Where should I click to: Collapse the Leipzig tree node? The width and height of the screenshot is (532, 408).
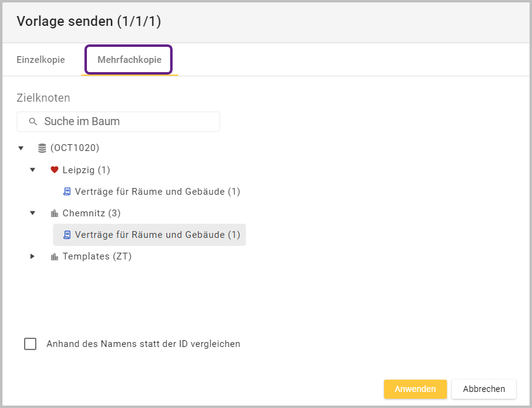click(x=33, y=170)
